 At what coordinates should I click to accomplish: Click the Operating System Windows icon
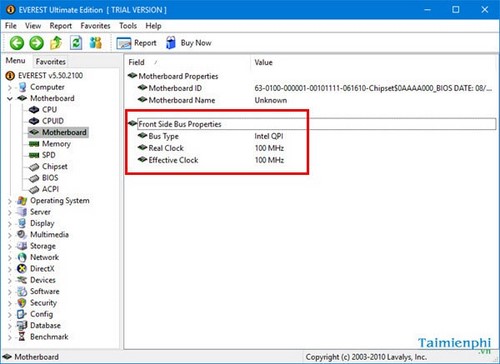pyautogui.click(x=22, y=201)
